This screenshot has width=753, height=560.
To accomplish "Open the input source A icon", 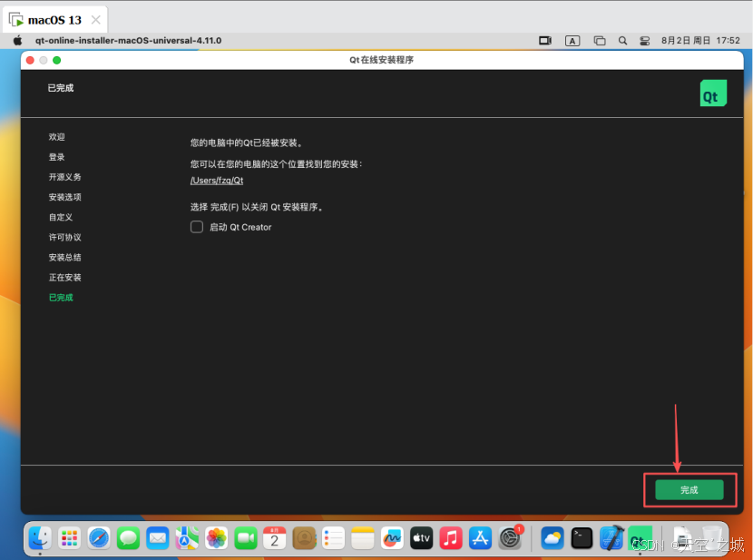I will (x=572, y=41).
